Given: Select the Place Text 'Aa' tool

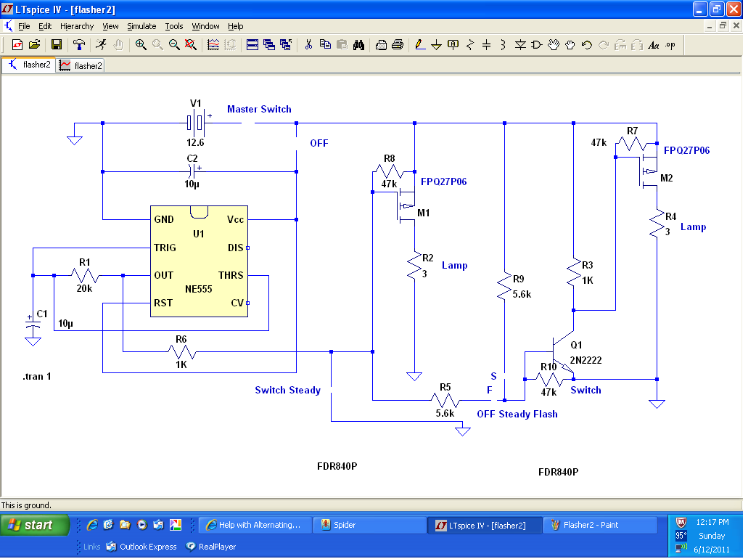Looking at the screenshot, I should tap(654, 45).
